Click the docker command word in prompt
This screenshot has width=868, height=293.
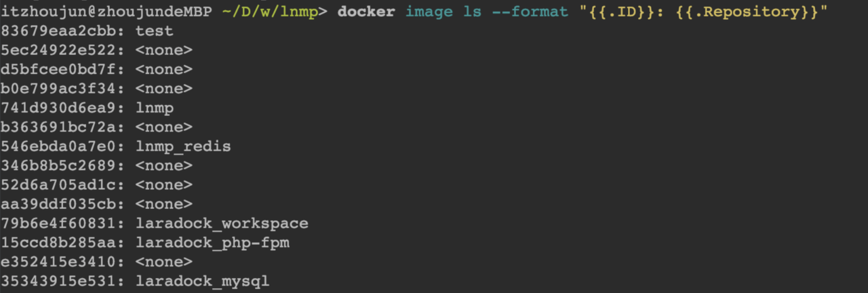click(366, 12)
